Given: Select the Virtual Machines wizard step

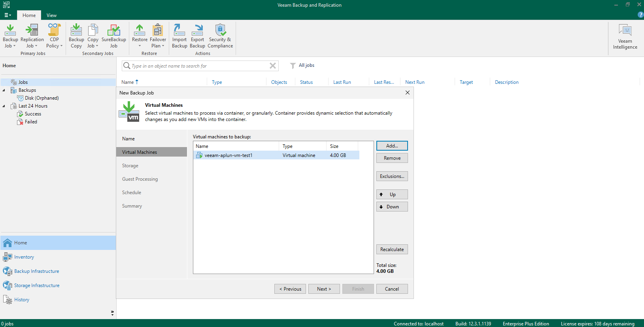Looking at the screenshot, I should click(151, 152).
